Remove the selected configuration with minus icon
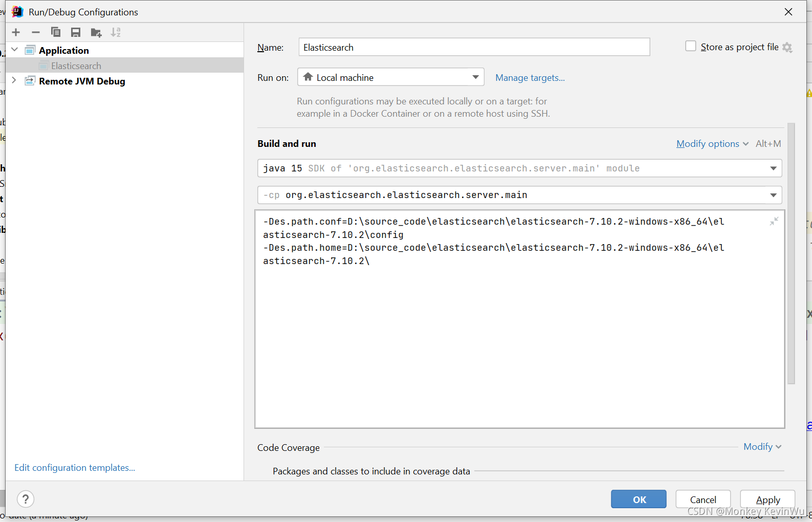The image size is (812, 522). (x=36, y=32)
